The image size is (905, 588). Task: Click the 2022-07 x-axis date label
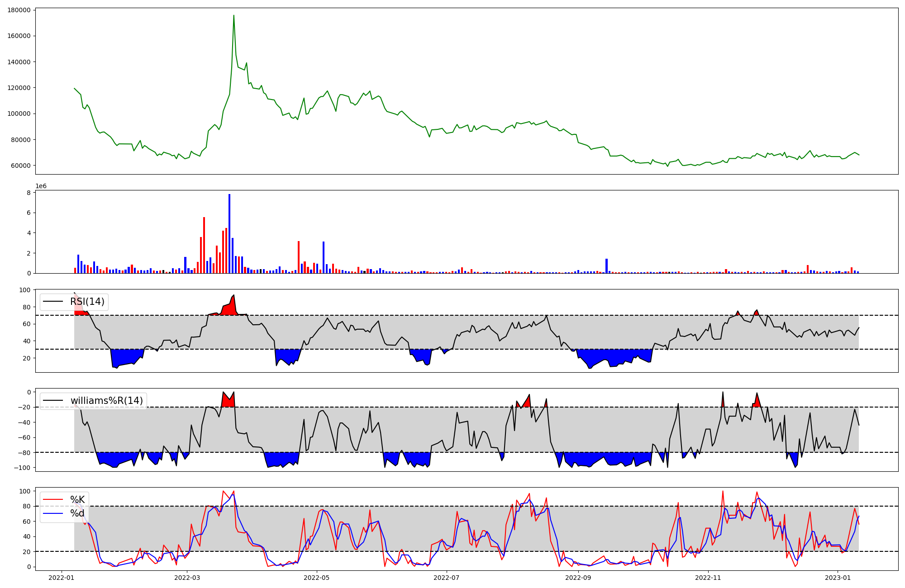(x=447, y=578)
